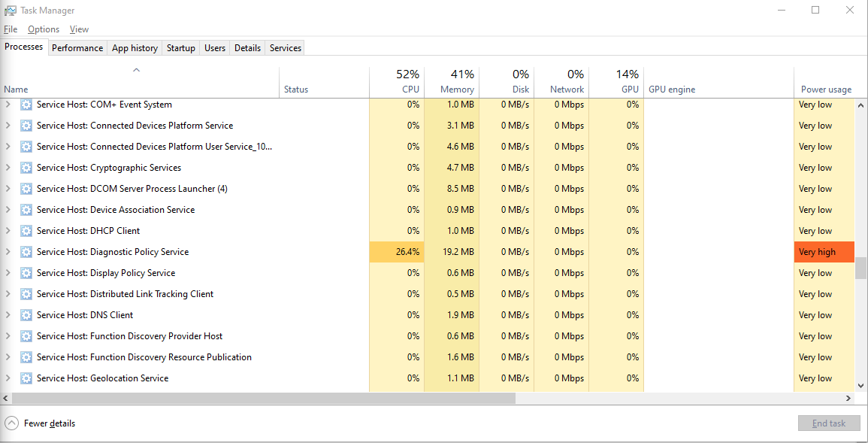The width and height of the screenshot is (868, 443).
Task: Sort by GPU engine column header
Action: 718,82
